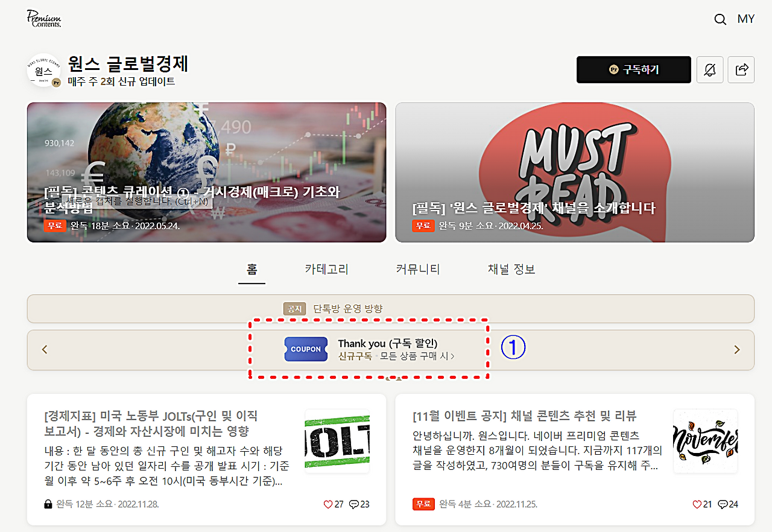Click the heart icon on the JOLTs post

pyautogui.click(x=328, y=504)
